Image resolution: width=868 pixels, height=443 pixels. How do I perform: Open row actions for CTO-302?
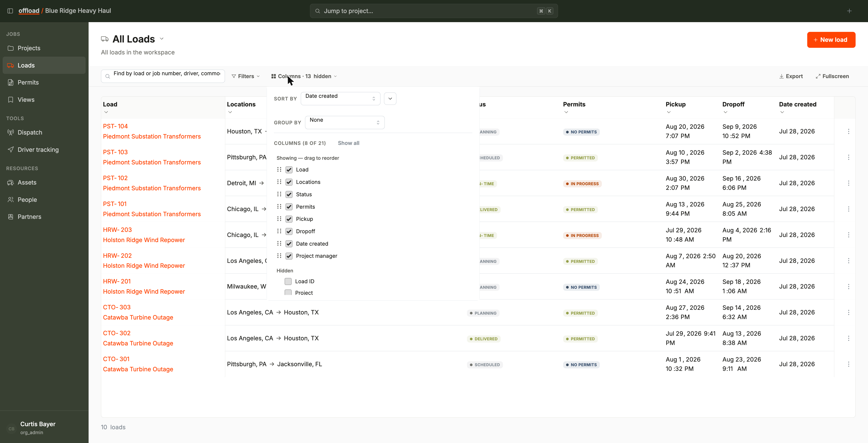coord(849,338)
